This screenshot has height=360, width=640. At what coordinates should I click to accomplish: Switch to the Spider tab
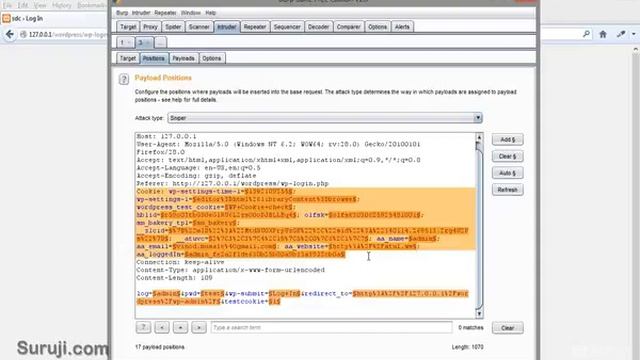pyautogui.click(x=173, y=27)
